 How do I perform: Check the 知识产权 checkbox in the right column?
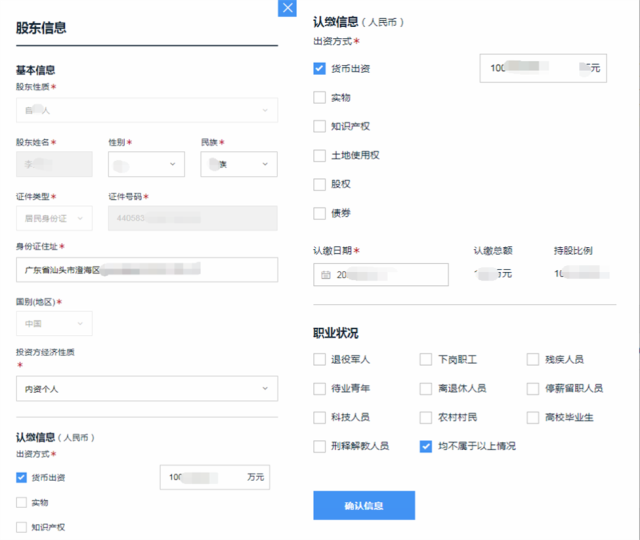(319, 126)
